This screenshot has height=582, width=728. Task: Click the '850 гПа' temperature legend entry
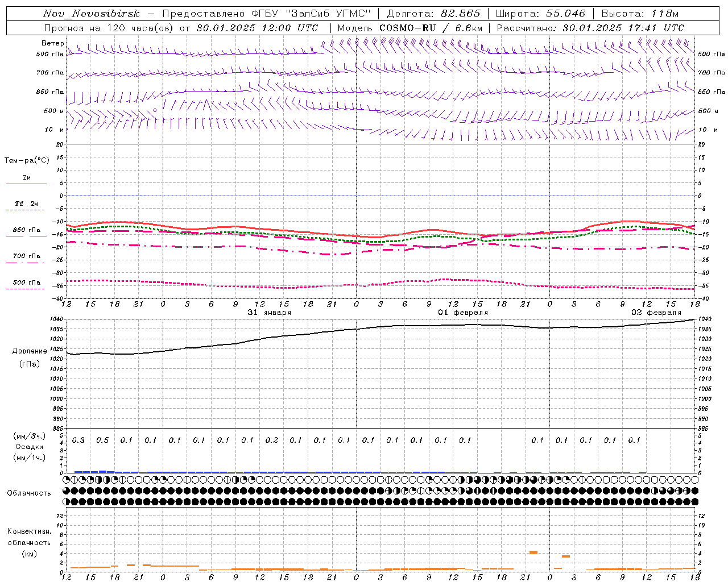tap(27, 230)
